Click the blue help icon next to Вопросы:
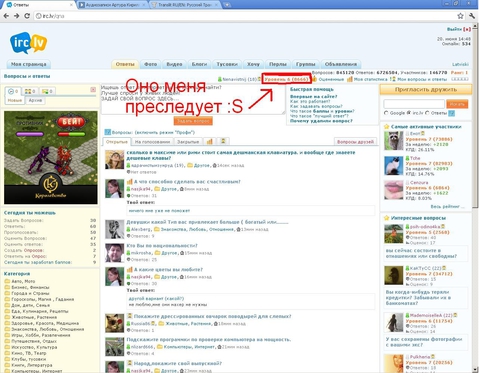Image resolution: width=479 pixels, height=373 pixels. tap(107, 132)
